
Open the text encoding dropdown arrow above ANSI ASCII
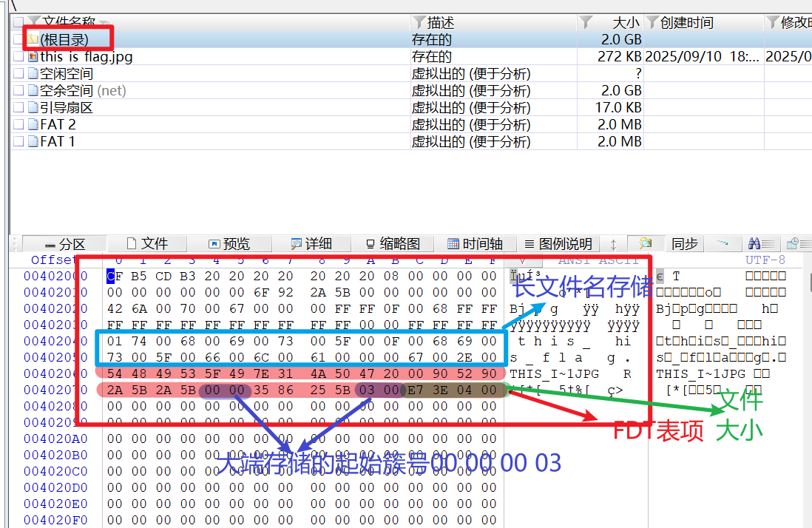(522, 260)
